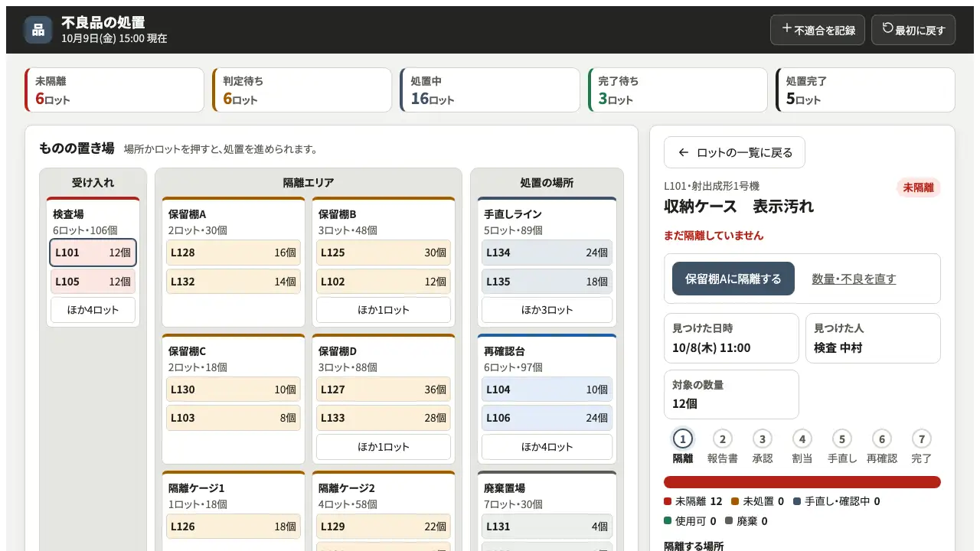Select lot L130 in 保留棚C

point(234,390)
